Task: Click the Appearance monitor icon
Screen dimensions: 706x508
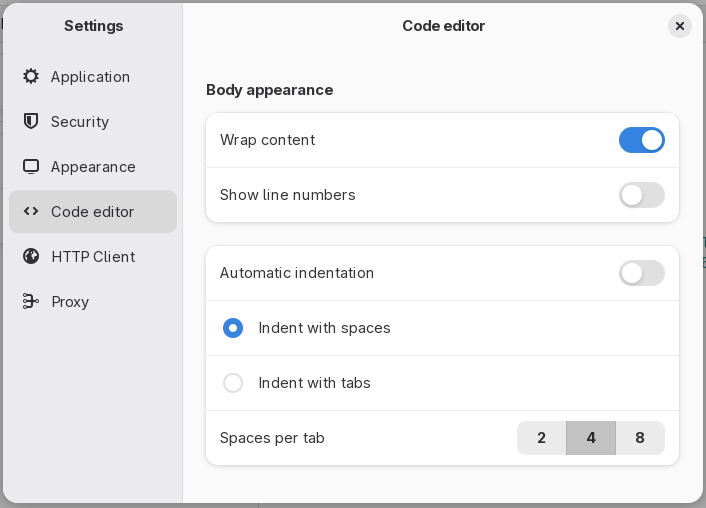Action: click(x=31, y=167)
